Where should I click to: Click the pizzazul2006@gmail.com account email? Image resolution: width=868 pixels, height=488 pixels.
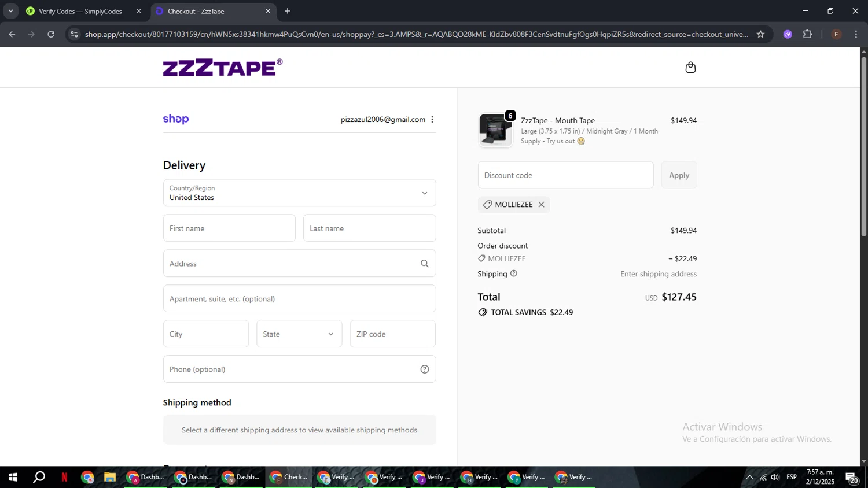tap(382, 120)
